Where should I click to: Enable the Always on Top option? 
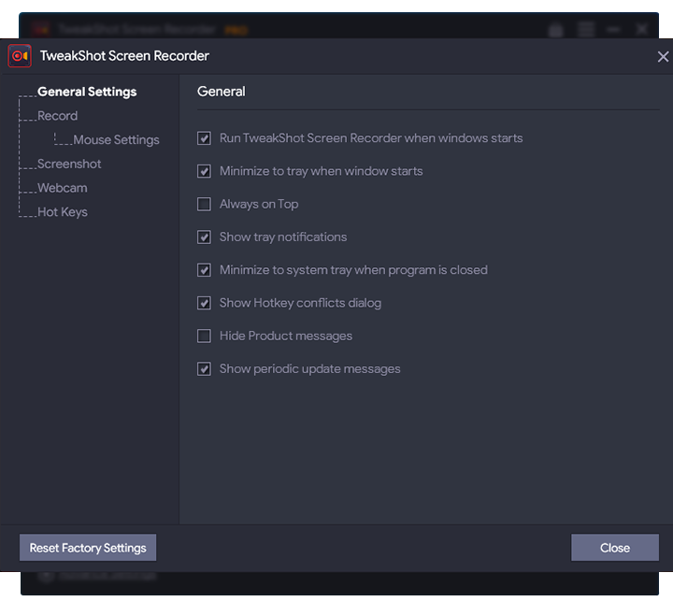(x=204, y=204)
